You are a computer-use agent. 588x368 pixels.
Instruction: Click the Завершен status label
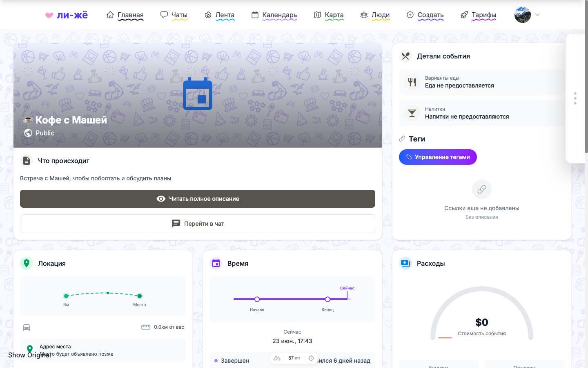pyautogui.click(x=235, y=361)
